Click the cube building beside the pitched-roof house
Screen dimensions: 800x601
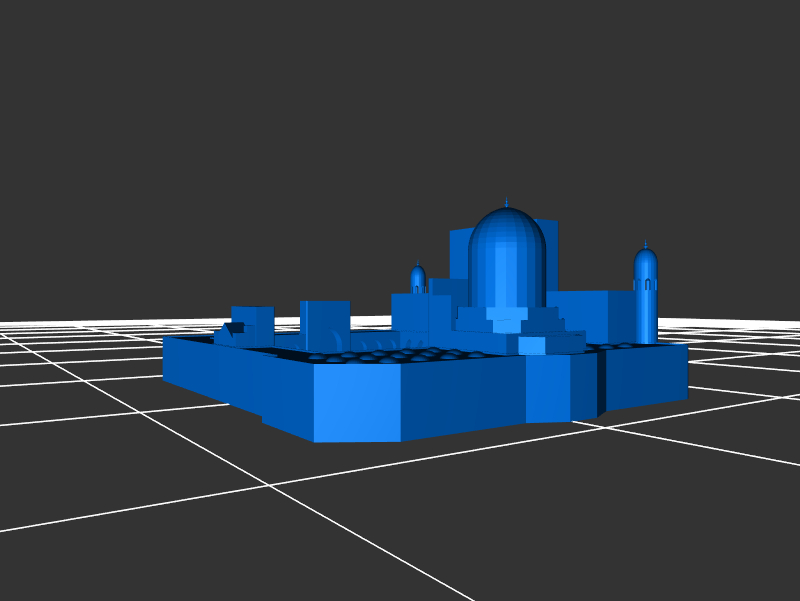point(253,325)
